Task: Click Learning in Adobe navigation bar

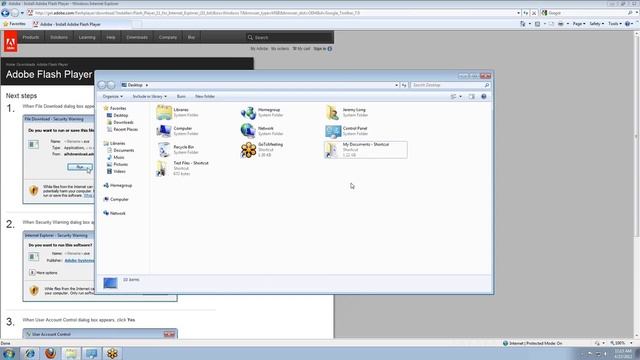Action: [87, 37]
